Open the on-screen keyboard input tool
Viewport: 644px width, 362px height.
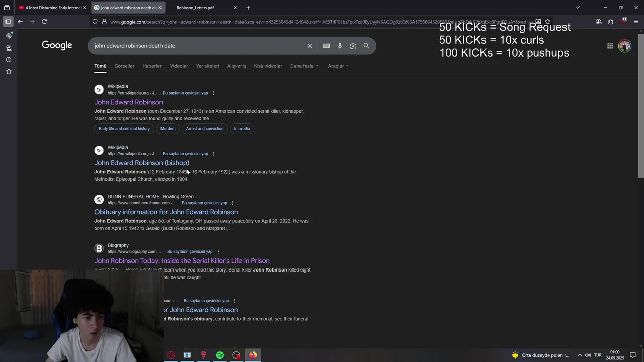point(327,46)
